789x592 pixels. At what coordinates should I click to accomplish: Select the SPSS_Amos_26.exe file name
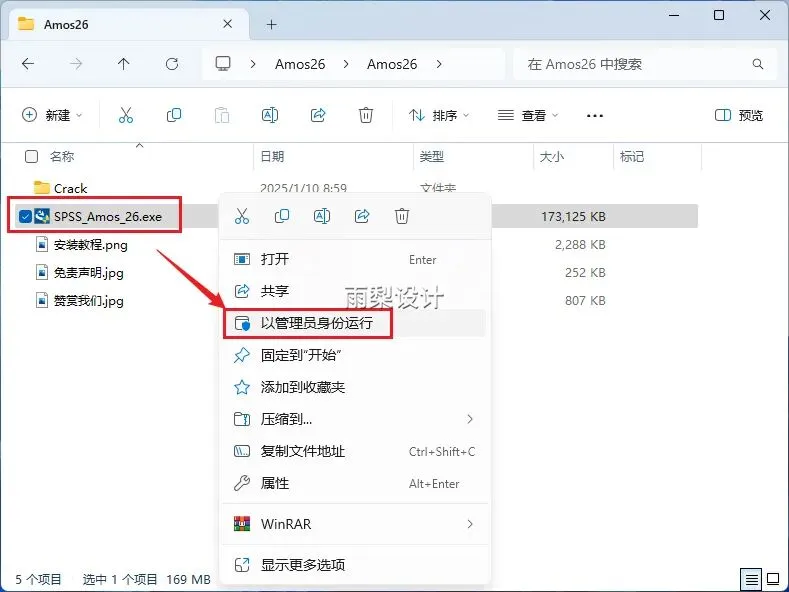click(x=108, y=216)
